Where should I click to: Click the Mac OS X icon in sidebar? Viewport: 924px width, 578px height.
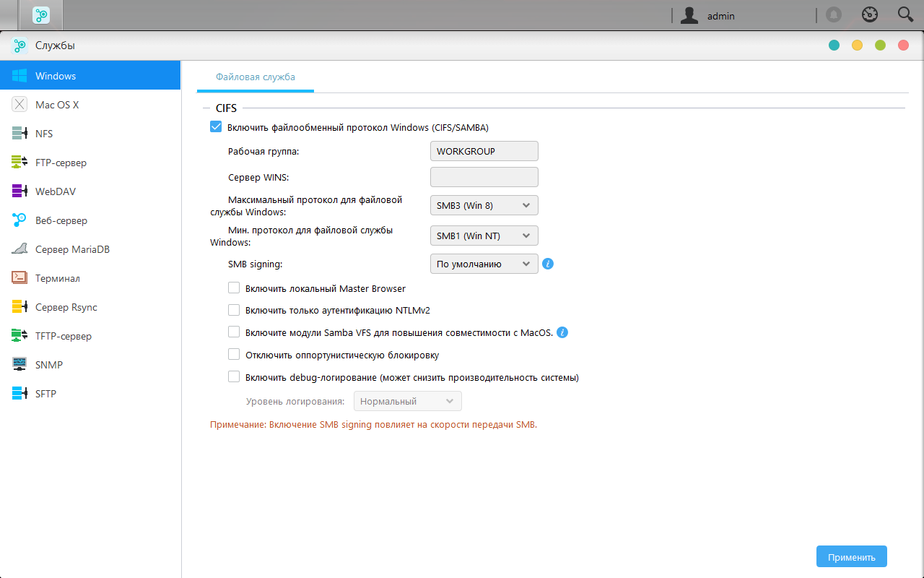19,105
